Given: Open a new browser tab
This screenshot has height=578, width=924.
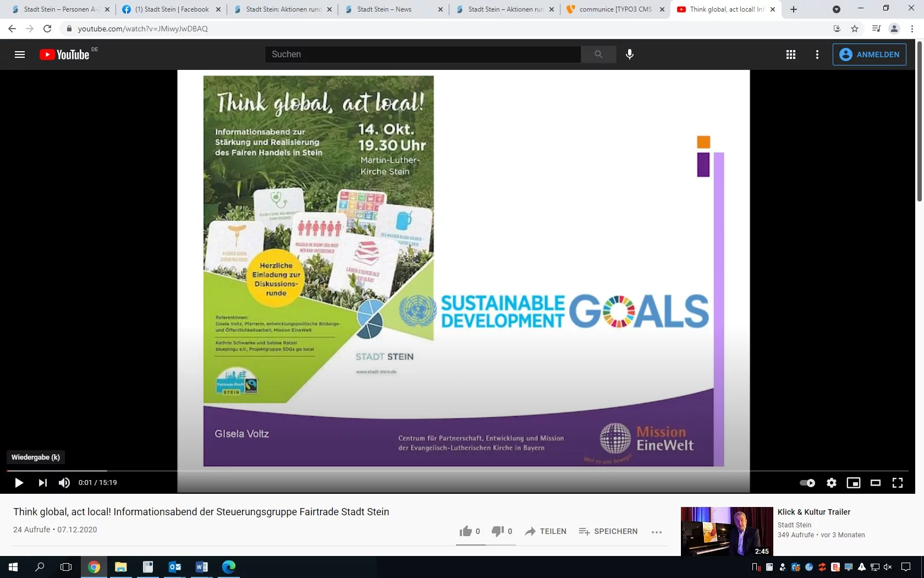Looking at the screenshot, I should click(794, 9).
